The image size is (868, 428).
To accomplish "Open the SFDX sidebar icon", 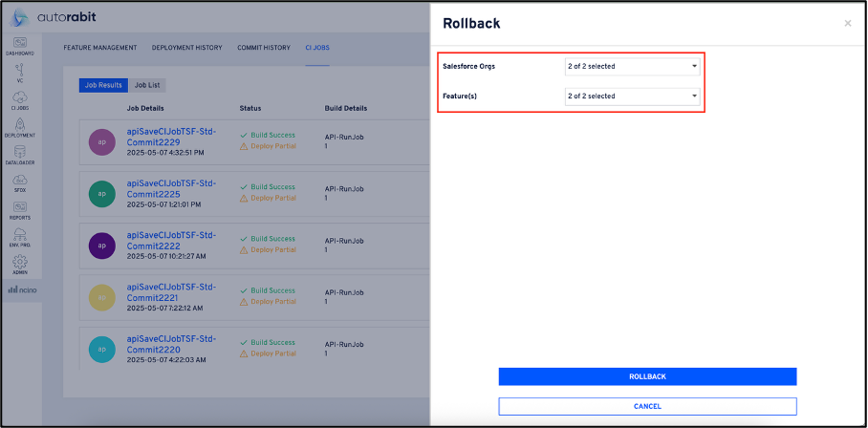I will 19,182.
